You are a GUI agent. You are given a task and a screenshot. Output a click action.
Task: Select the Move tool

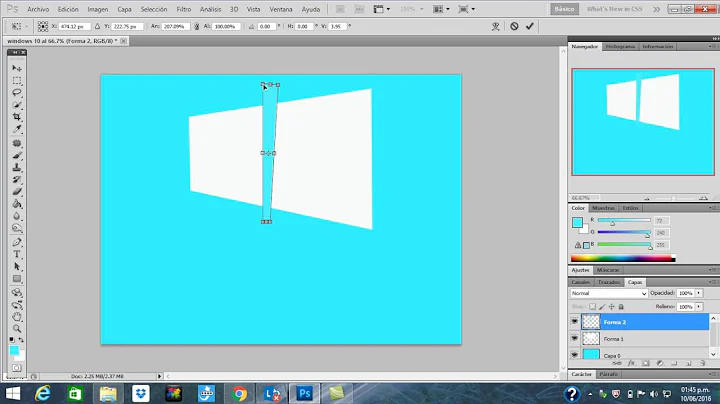[x=17, y=68]
